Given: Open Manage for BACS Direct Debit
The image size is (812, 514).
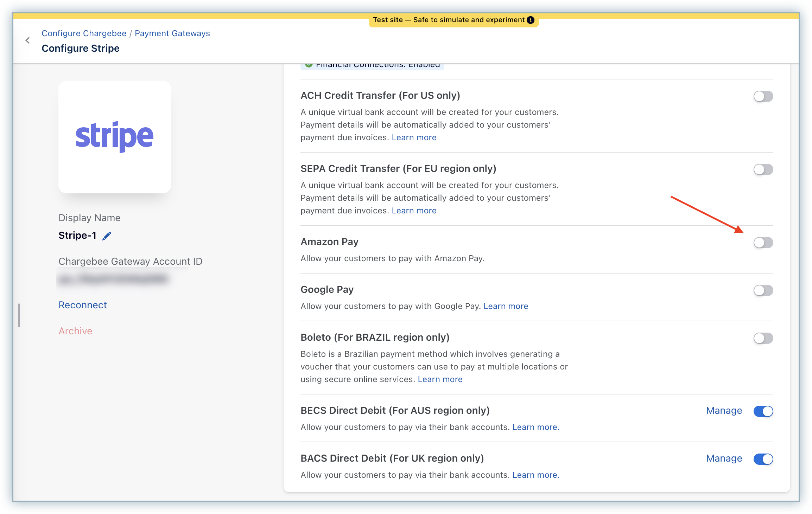Looking at the screenshot, I should pyautogui.click(x=724, y=458).
